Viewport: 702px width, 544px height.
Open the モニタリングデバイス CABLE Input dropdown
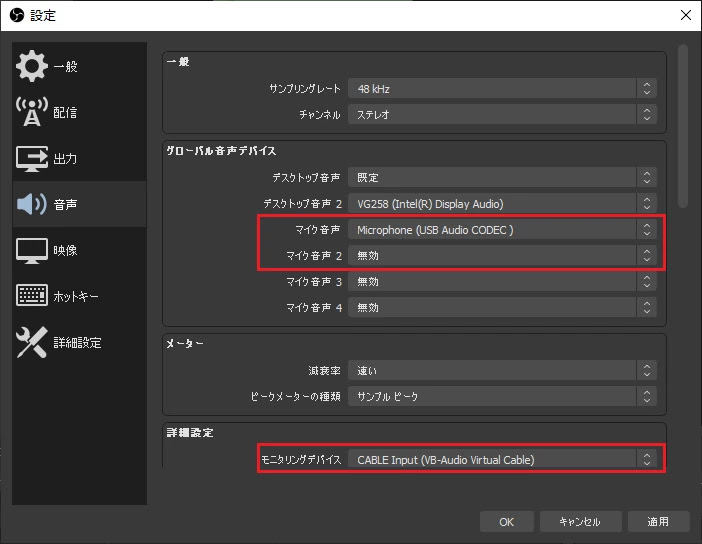click(x=502, y=460)
